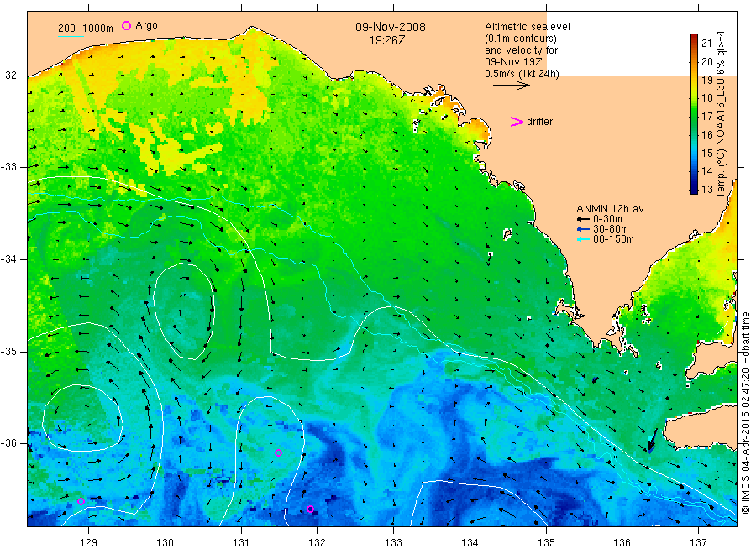Click the "0.5m/s (1kt 24h)" scale text
756x554 pixels.
[522, 74]
